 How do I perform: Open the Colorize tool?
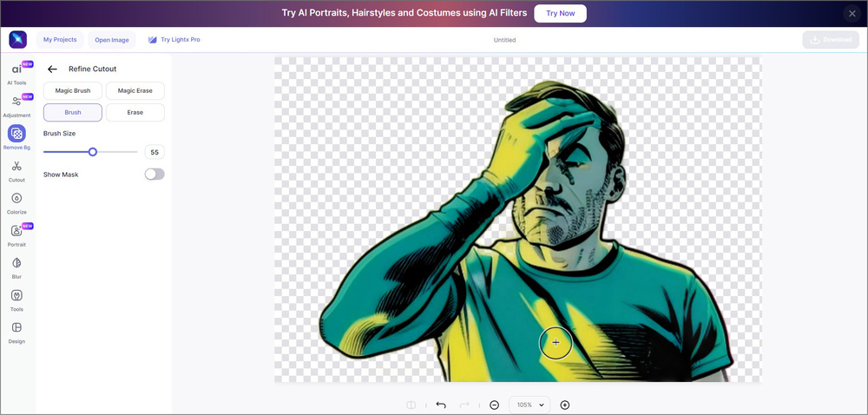pyautogui.click(x=16, y=201)
